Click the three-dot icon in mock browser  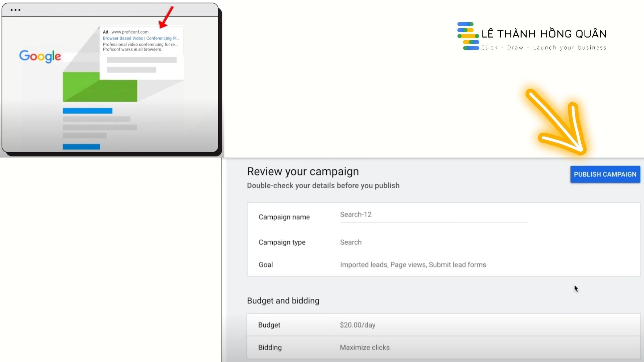15,10
